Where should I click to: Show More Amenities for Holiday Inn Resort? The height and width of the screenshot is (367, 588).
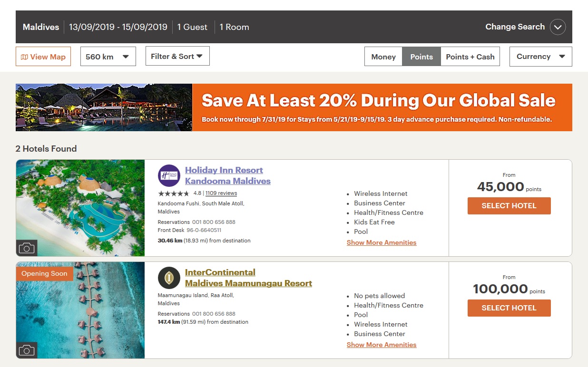[381, 242]
